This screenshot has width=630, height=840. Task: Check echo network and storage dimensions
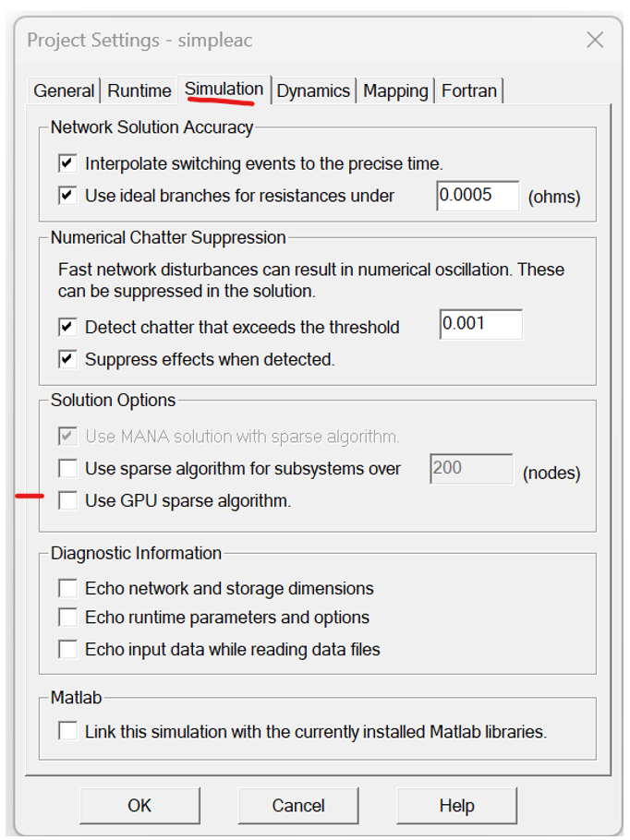pyautogui.click(x=67, y=588)
